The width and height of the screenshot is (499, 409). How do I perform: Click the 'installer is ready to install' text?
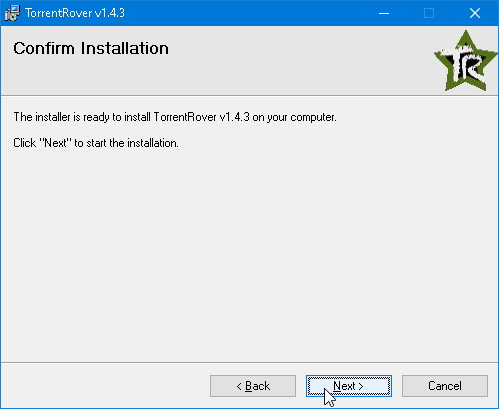point(175,117)
